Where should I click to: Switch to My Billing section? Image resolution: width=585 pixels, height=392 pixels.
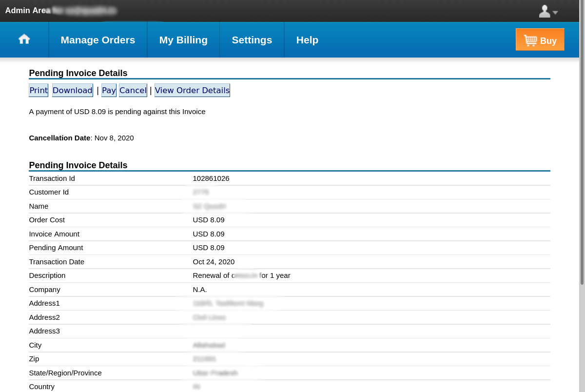(x=183, y=40)
